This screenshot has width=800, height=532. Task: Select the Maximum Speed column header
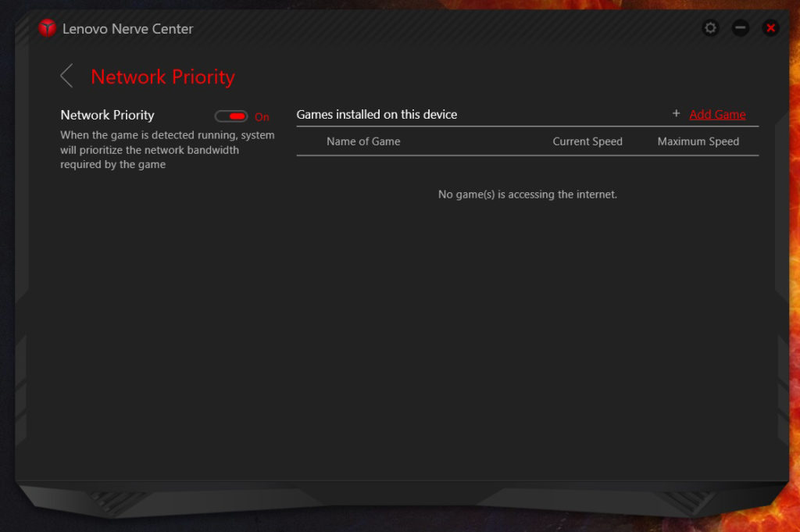pyautogui.click(x=698, y=141)
